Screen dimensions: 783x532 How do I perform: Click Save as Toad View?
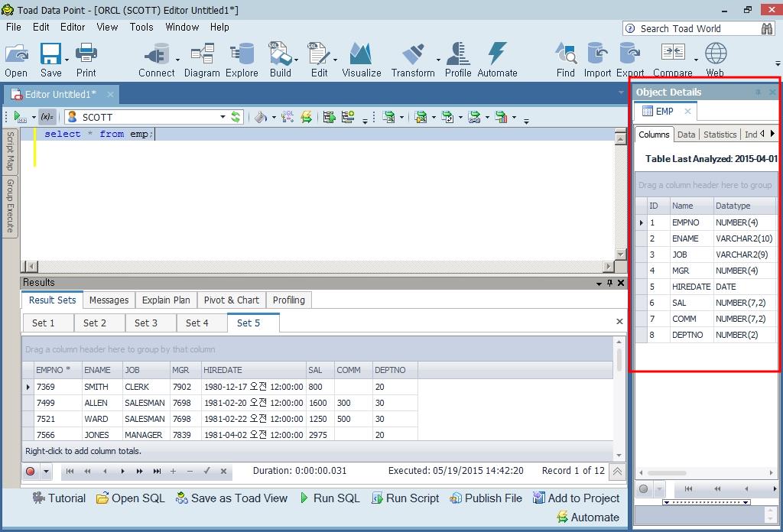pos(232,498)
